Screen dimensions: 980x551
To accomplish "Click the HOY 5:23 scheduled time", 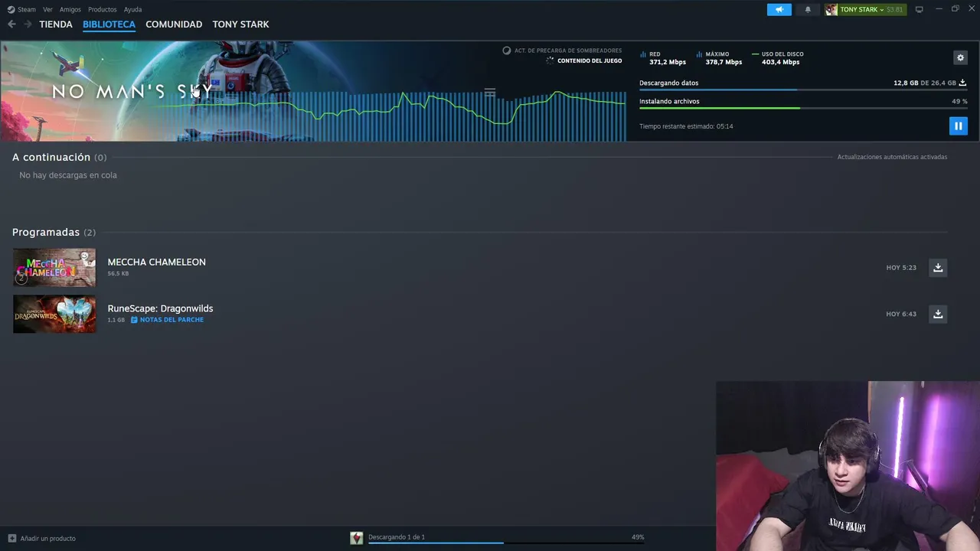I will 901,268.
